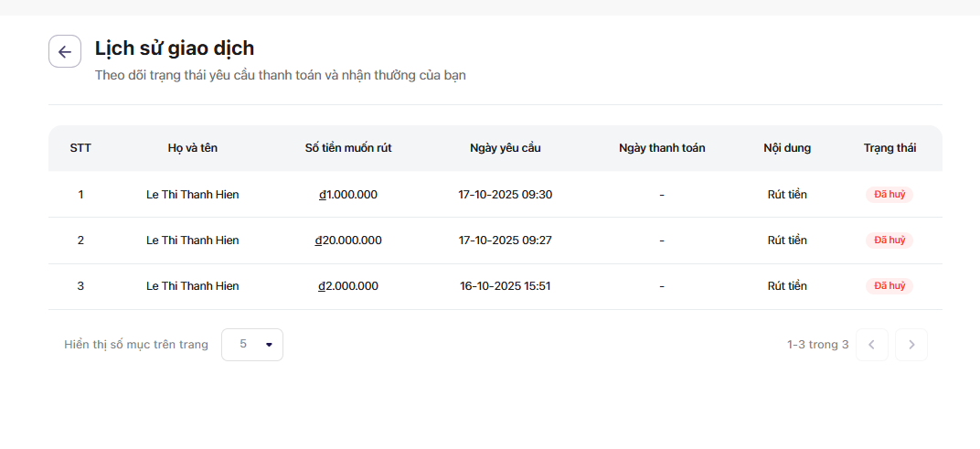Go to the previous page chevron

(871, 345)
